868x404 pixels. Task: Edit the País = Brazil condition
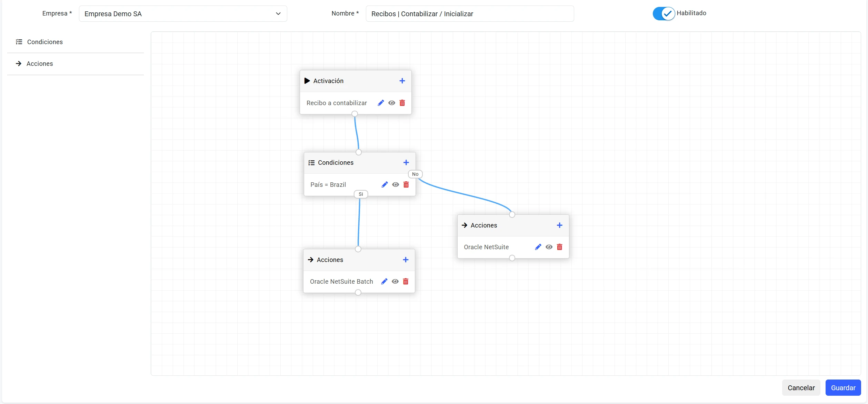385,184
